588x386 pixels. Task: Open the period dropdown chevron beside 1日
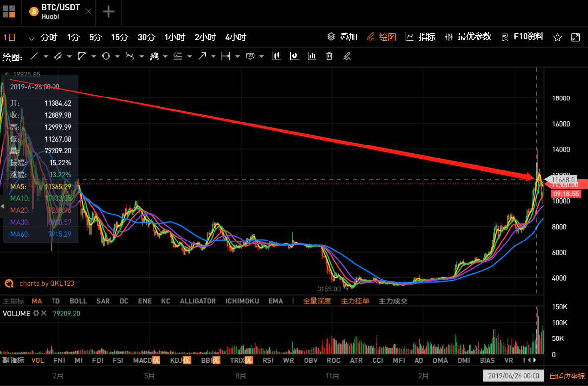coord(32,38)
